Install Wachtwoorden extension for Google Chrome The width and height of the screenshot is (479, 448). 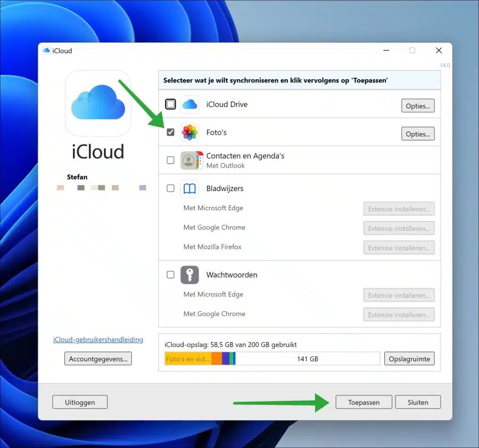tap(399, 314)
